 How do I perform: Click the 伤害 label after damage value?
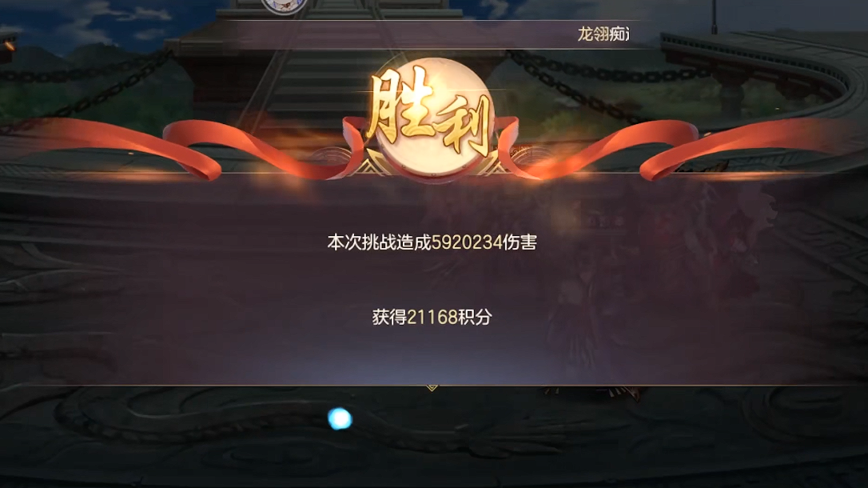520,242
